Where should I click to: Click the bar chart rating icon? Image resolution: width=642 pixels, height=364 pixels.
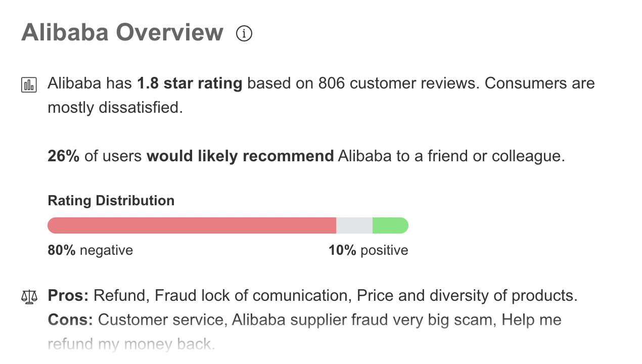point(29,84)
